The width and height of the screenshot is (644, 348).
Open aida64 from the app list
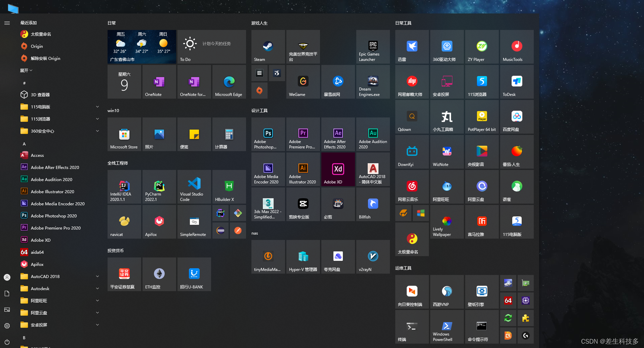point(60,252)
